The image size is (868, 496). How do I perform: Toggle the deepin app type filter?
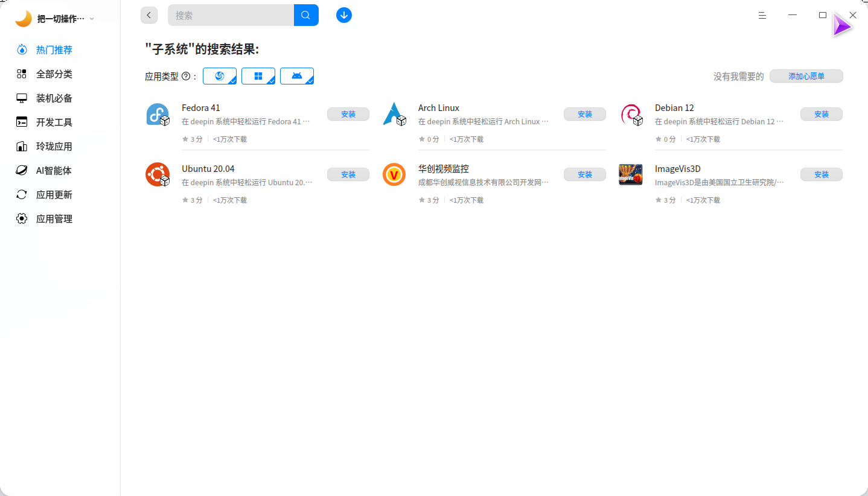pos(220,76)
